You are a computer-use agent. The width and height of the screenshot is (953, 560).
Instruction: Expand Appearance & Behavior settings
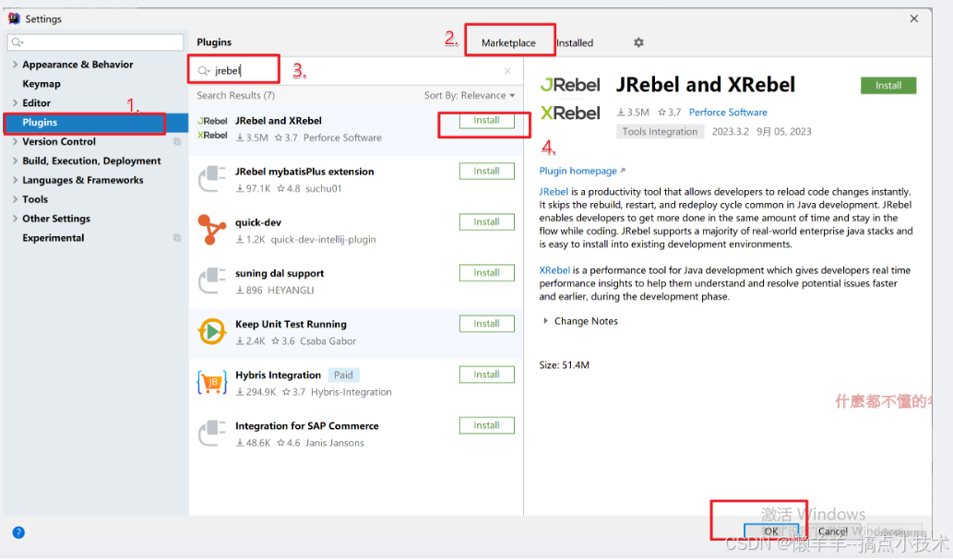(15, 65)
